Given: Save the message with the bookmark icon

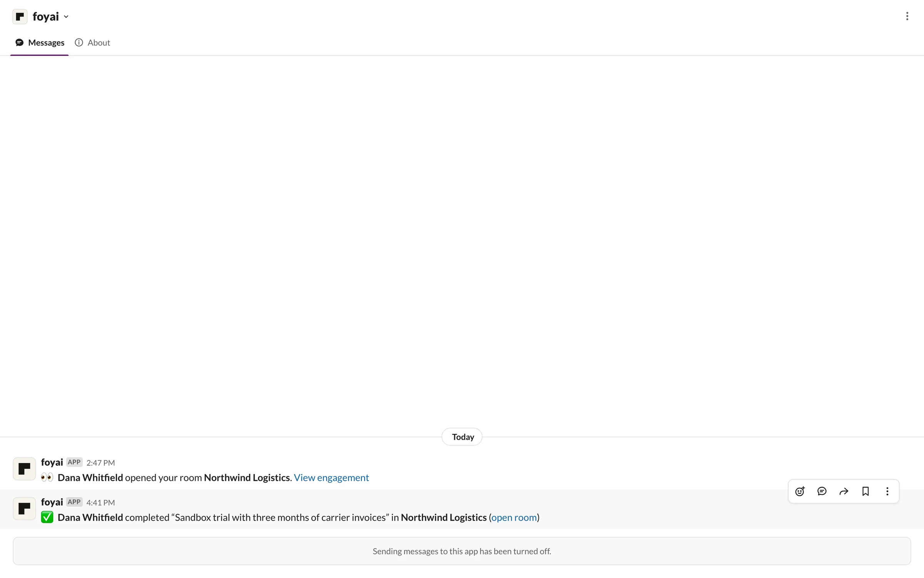Looking at the screenshot, I should pos(865,491).
